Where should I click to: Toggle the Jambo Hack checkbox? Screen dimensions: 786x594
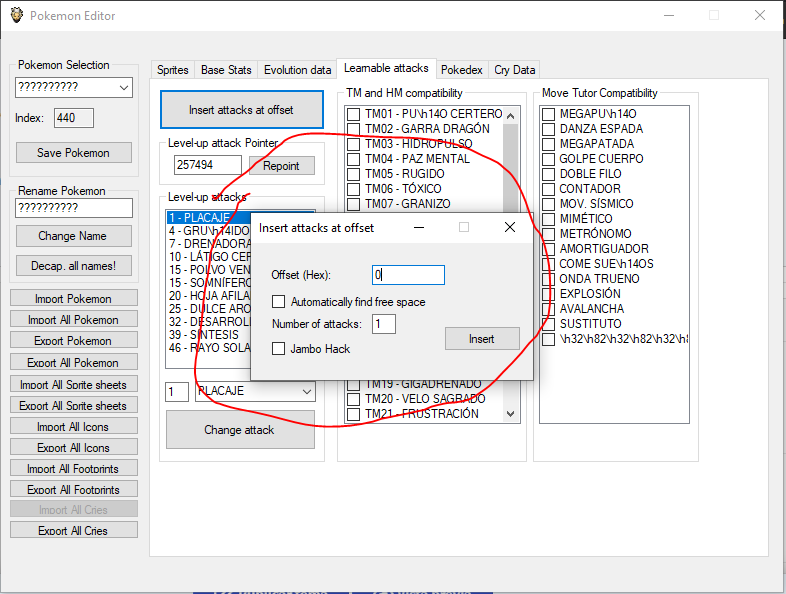pos(280,349)
